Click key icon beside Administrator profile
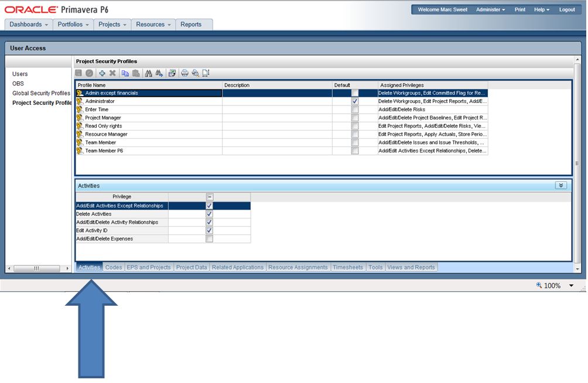 pos(80,101)
